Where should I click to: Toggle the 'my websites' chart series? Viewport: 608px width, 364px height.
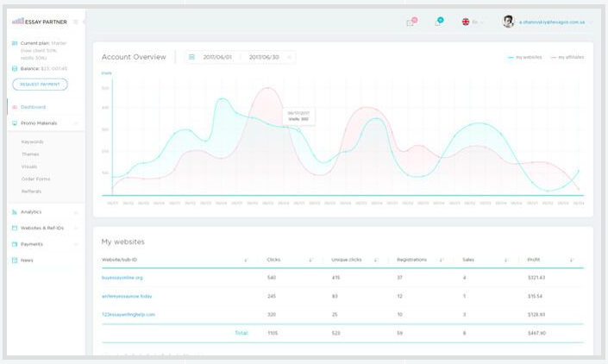click(525, 57)
